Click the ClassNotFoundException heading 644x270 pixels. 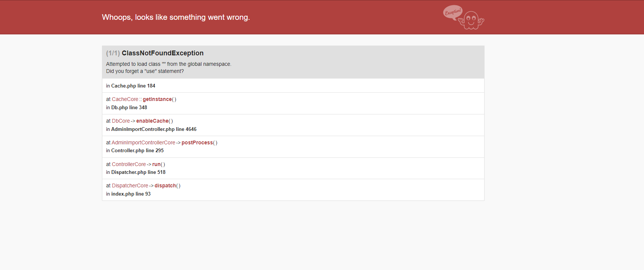(162, 53)
